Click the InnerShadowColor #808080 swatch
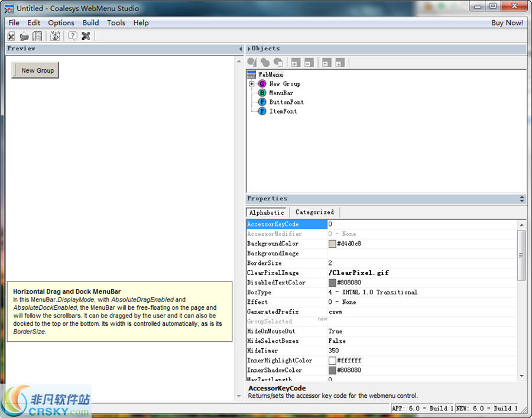 pyautogui.click(x=332, y=370)
